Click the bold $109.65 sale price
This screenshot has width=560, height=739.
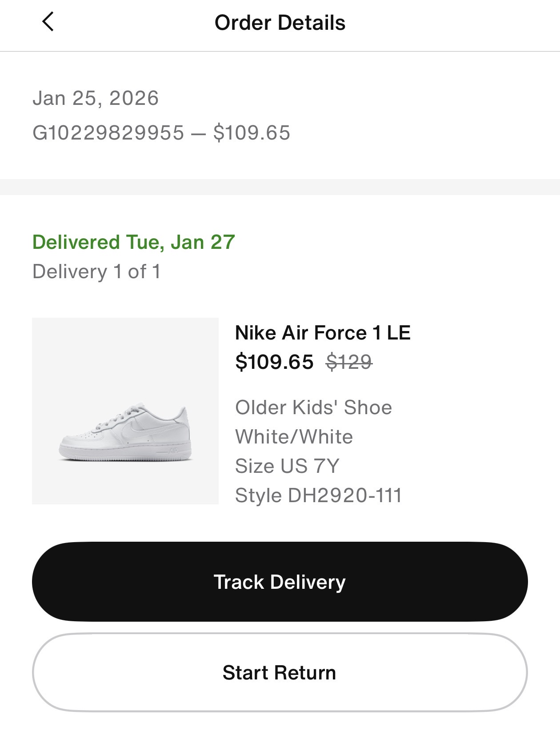coord(274,362)
